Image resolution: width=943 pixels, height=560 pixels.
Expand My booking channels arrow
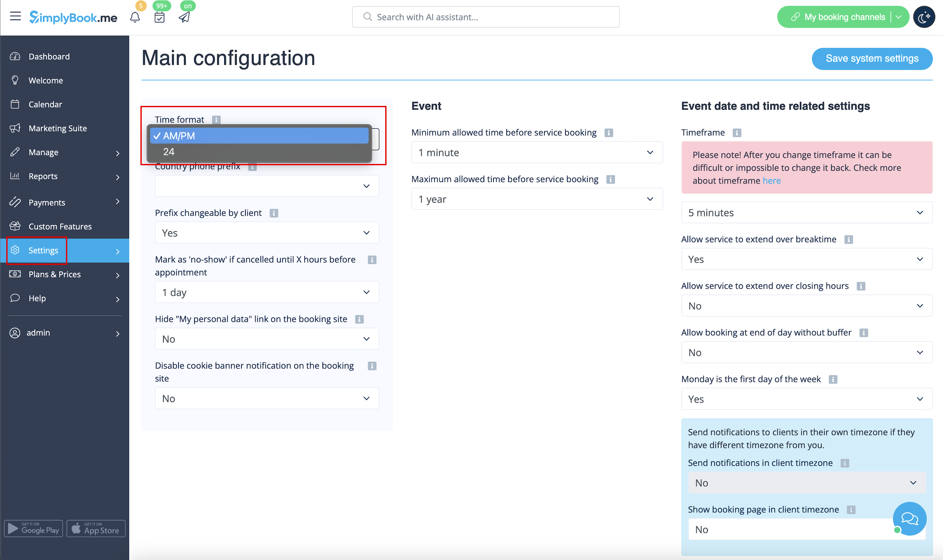tap(899, 17)
